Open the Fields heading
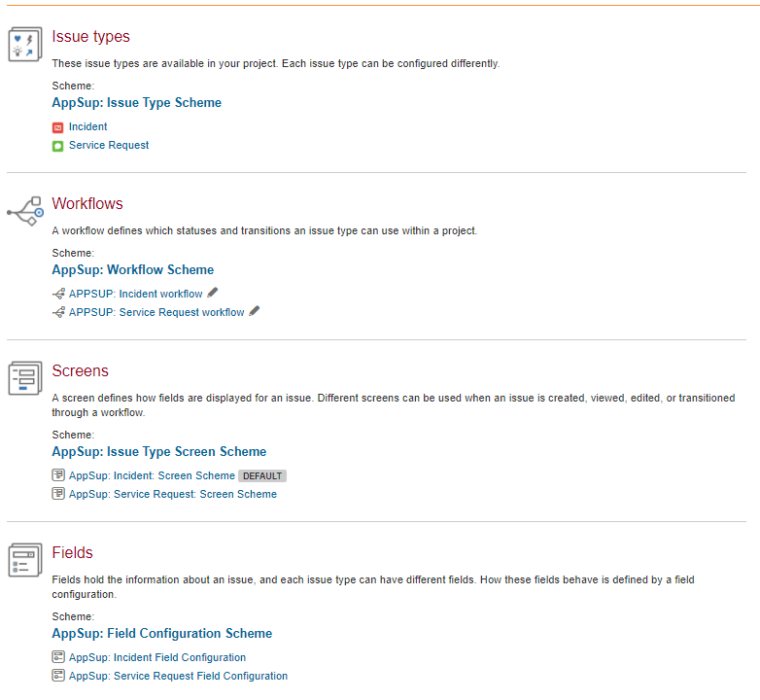This screenshot has height=700, width=760. [x=72, y=552]
